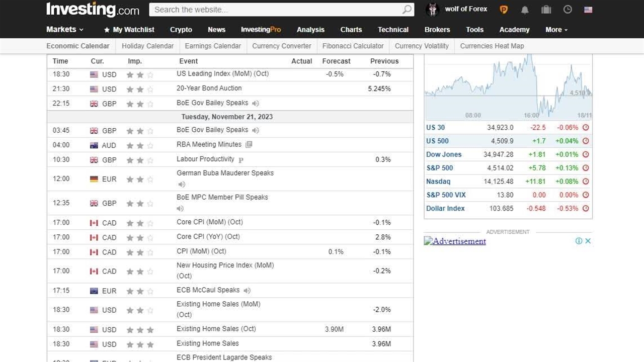Click the search magnifier icon
The image size is (644, 362).
(407, 10)
